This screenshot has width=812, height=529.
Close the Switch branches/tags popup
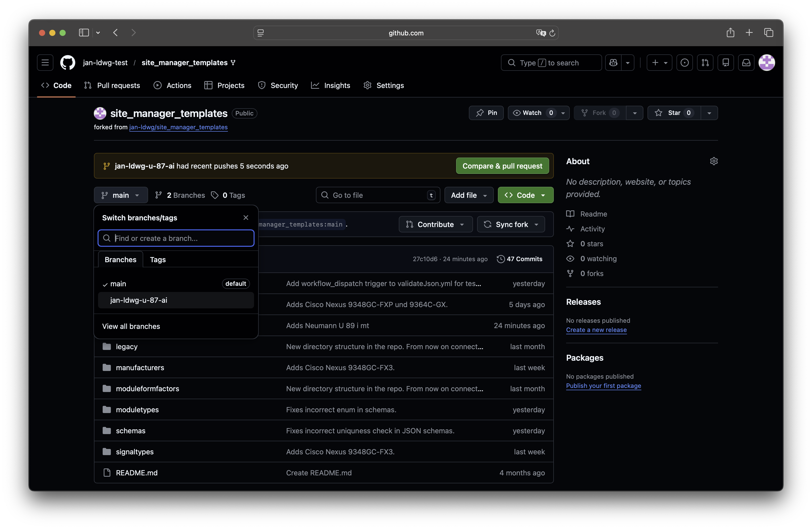click(x=246, y=218)
